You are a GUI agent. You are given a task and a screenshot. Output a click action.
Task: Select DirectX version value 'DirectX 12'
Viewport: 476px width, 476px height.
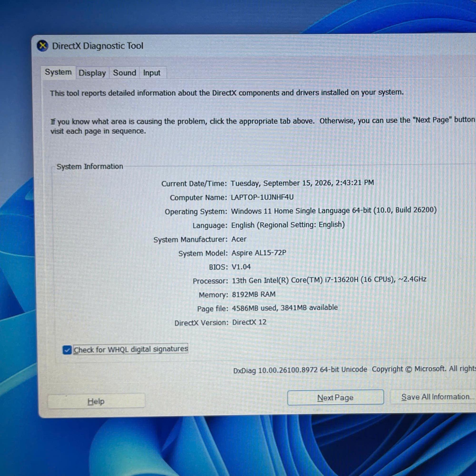tap(249, 322)
